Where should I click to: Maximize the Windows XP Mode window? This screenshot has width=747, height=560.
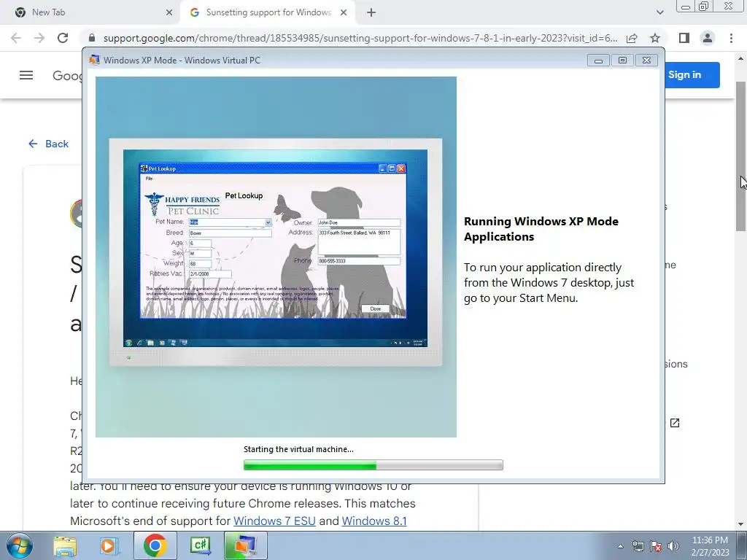click(622, 60)
